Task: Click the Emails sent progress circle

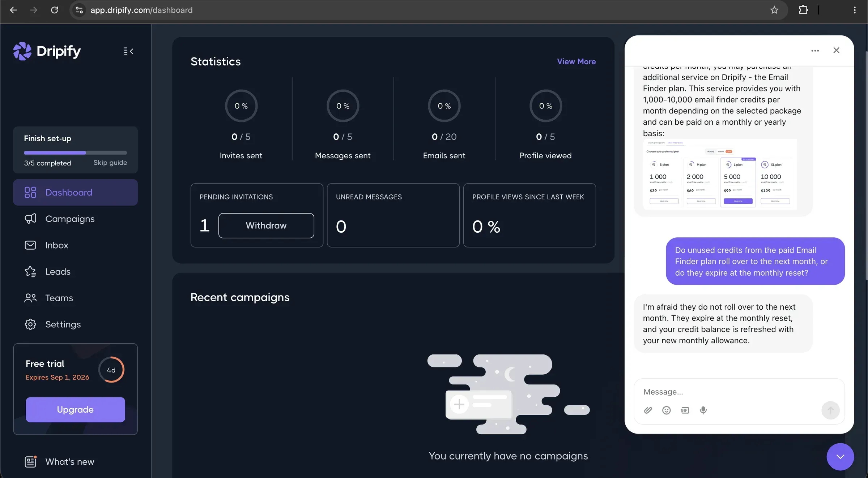Action: click(x=444, y=106)
